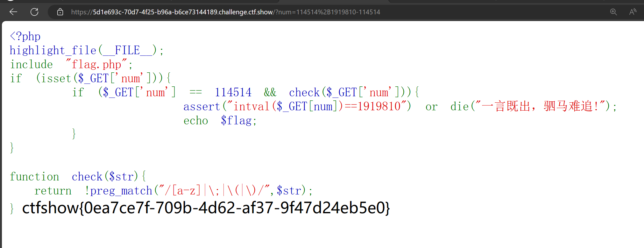Click the 114514 number in condition
644x248 pixels.
coord(233,92)
